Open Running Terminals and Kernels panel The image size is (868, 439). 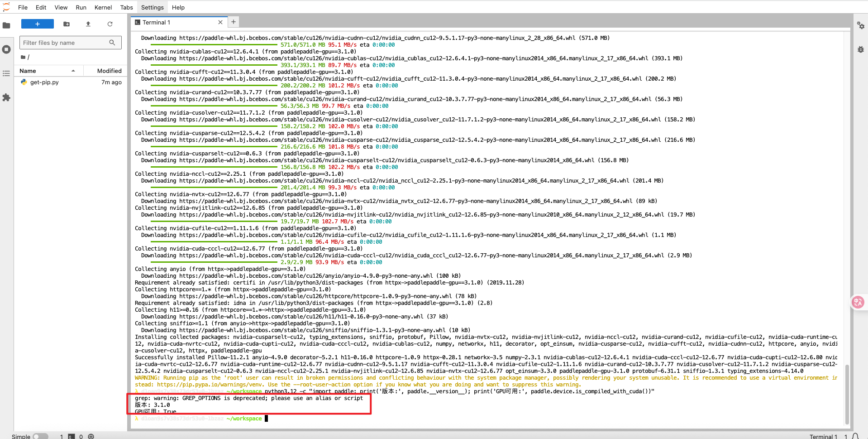tap(6, 49)
